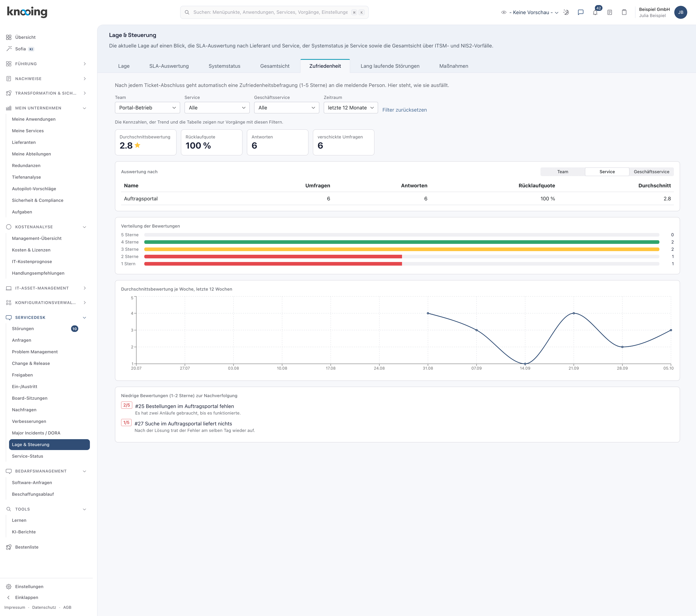Viewport: 696px width, 616px height.
Task: Click the yellow 3 Sterne rating bar
Action: 401,249
